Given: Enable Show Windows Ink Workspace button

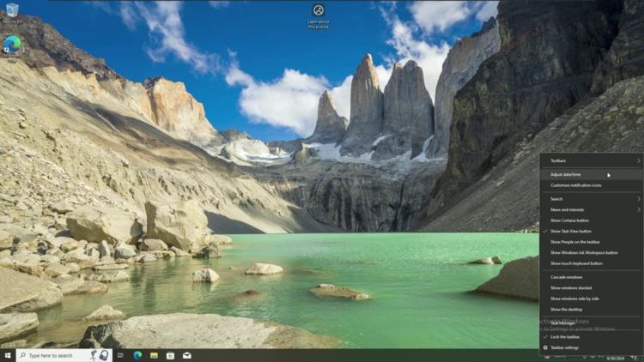Looking at the screenshot, I should coord(591,252).
